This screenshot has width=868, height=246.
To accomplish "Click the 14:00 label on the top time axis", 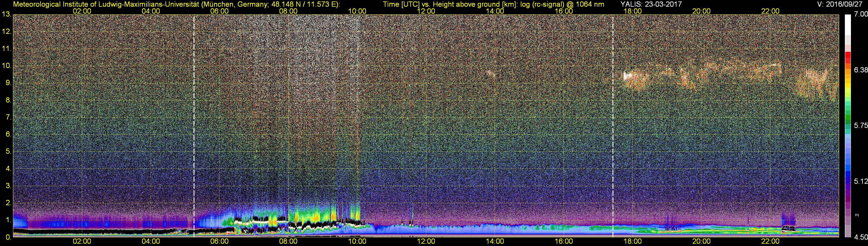I will tap(495, 11).
